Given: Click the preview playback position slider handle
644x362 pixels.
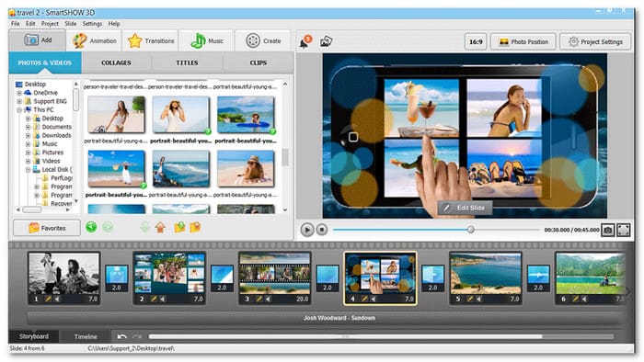Looking at the screenshot, I should click(x=471, y=230).
